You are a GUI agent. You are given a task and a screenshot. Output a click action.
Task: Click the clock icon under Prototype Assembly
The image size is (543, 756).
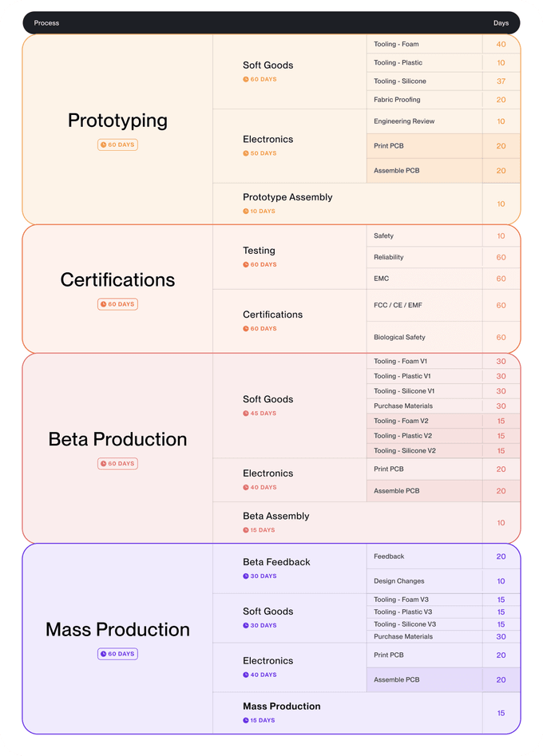(245, 212)
